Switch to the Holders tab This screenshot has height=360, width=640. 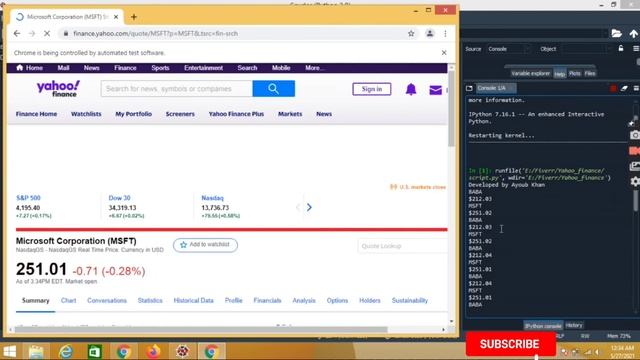click(370, 300)
